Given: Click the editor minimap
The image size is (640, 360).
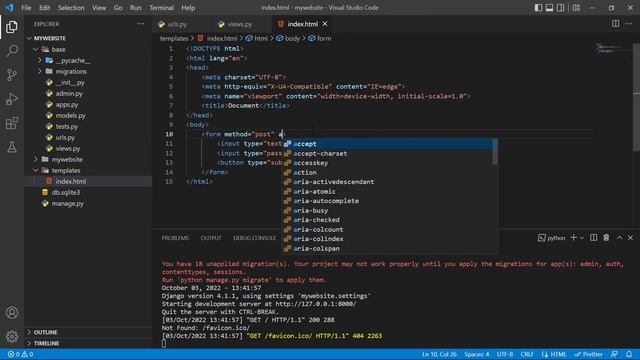Looking at the screenshot, I should [613, 49].
